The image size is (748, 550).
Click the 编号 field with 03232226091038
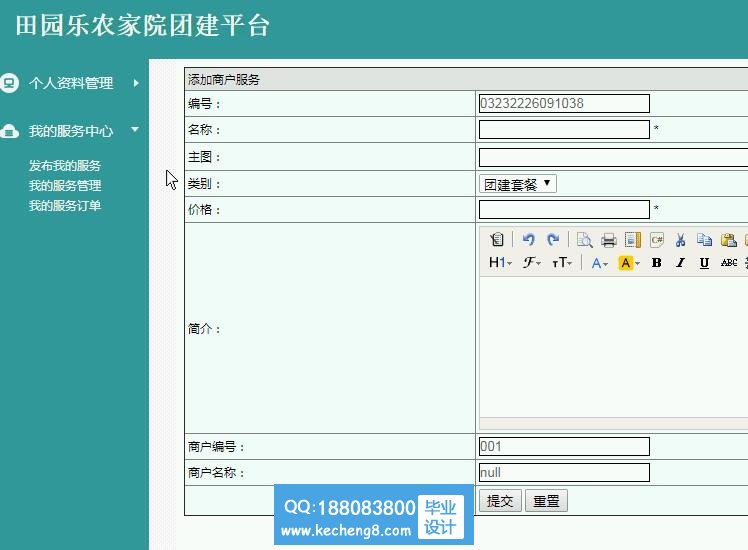[x=564, y=104]
